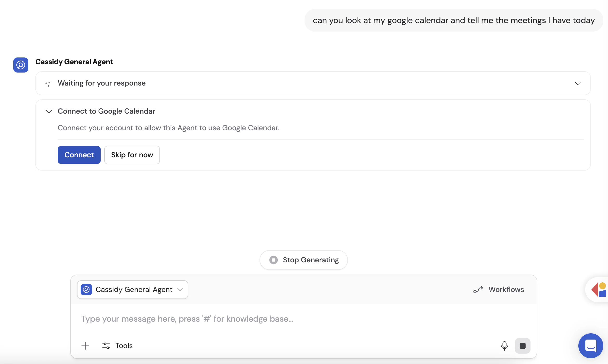Image resolution: width=608 pixels, height=364 pixels.
Task: Activate the microphone voice input icon
Action: click(x=504, y=346)
